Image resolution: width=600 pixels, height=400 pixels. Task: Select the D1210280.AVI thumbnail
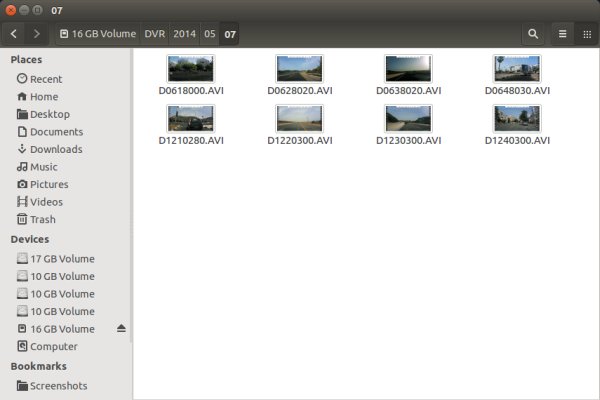pyautogui.click(x=191, y=118)
